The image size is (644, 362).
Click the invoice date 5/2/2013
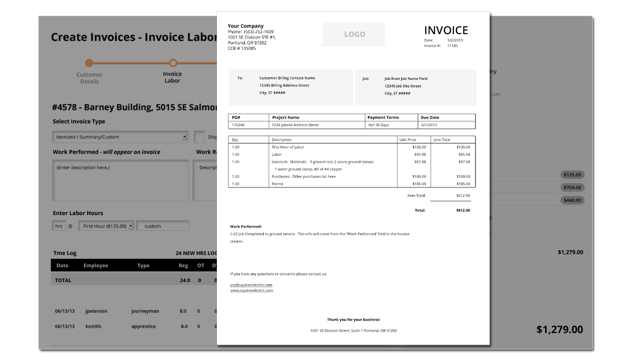tap(455, 40)
